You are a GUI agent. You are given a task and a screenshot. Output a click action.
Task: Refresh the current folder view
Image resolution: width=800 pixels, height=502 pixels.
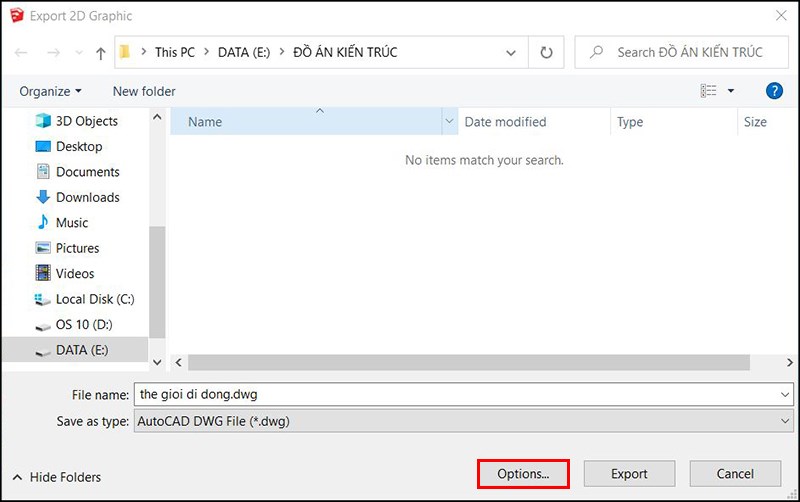pos(546,52)
